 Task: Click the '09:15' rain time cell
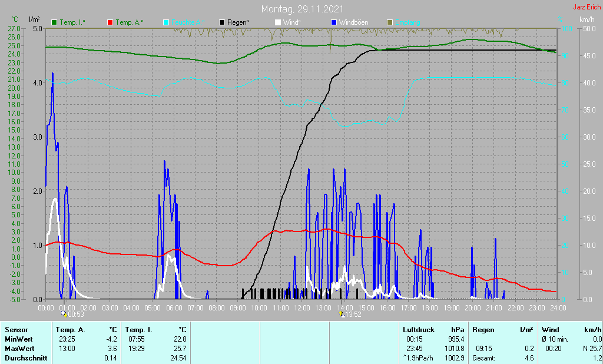click(484, 349)
